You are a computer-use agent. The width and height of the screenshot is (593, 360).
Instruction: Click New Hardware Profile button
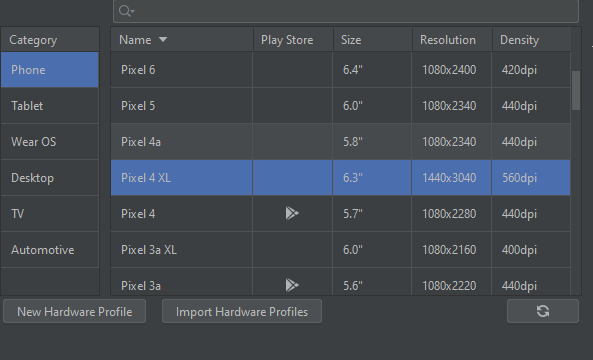(x=75, y=311)
